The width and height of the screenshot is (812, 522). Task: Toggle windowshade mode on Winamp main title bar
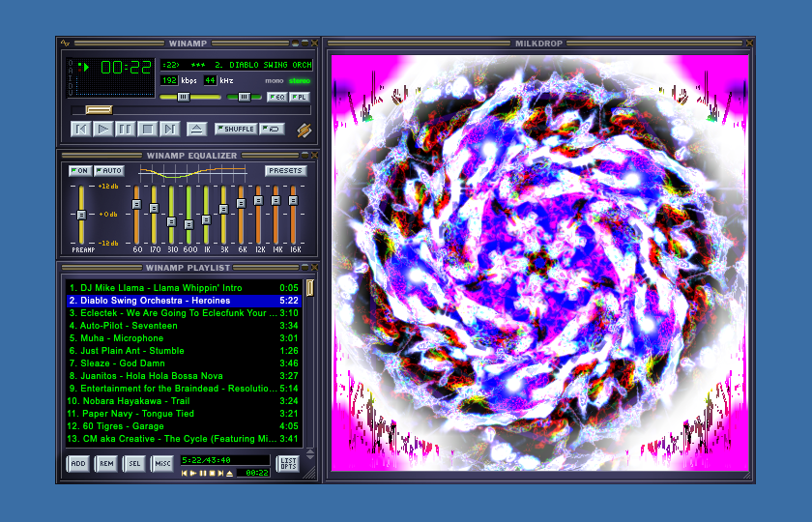point(304,43)
